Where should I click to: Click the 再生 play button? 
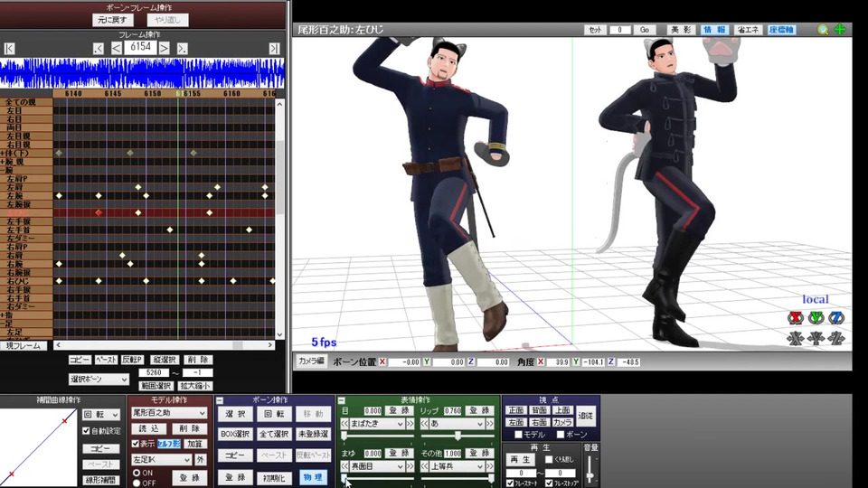[x=521, y=459]
